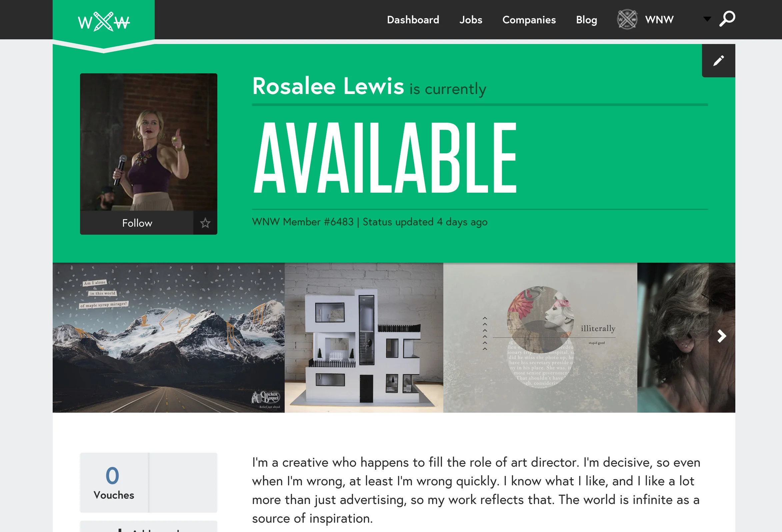Click the 0 Vouches counter
The height and width of the screenshot is (532, 782).
(x=114, y=483)
